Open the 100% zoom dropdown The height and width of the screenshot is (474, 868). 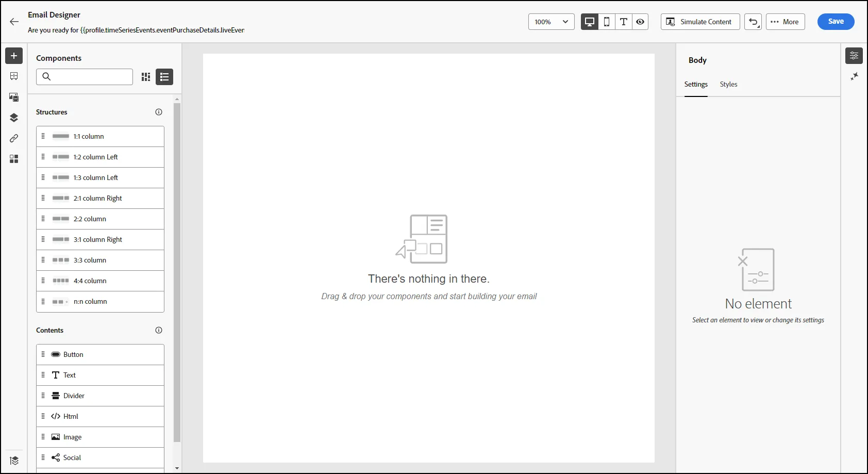[552, 22]
